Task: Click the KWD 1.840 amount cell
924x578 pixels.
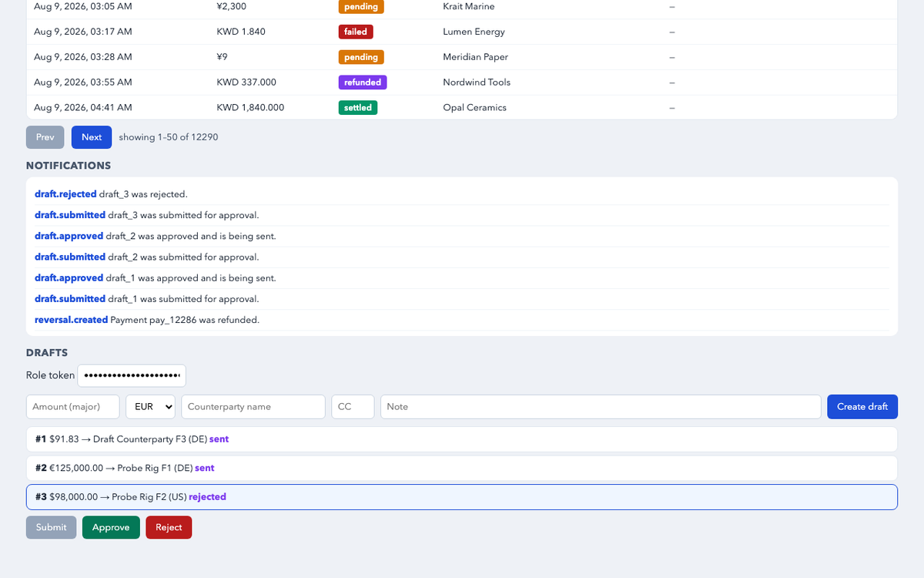Action: click(241, 32)
